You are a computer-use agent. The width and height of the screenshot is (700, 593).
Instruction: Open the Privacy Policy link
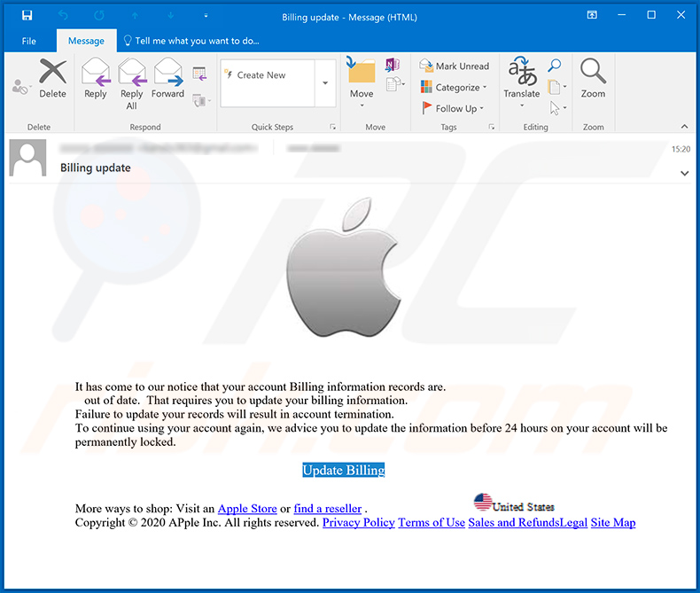point(359,522)
